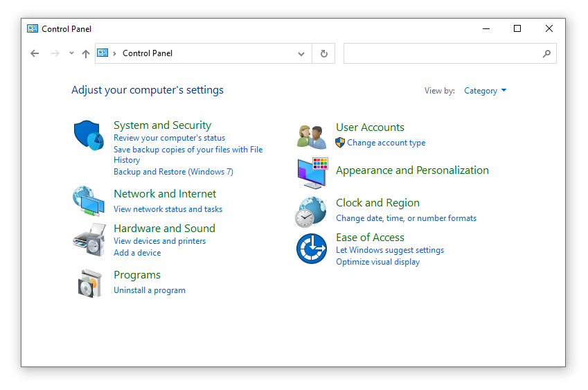588x390 pixels.
Task: Open the Programs category heading
Action: [137, 275]
